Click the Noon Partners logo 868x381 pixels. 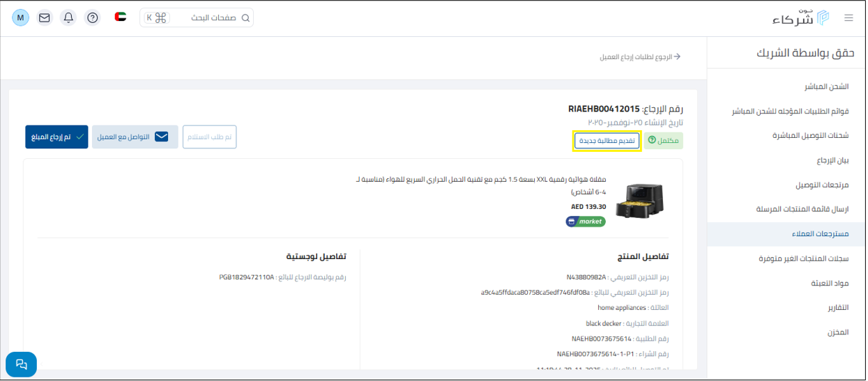coord(800,17)
